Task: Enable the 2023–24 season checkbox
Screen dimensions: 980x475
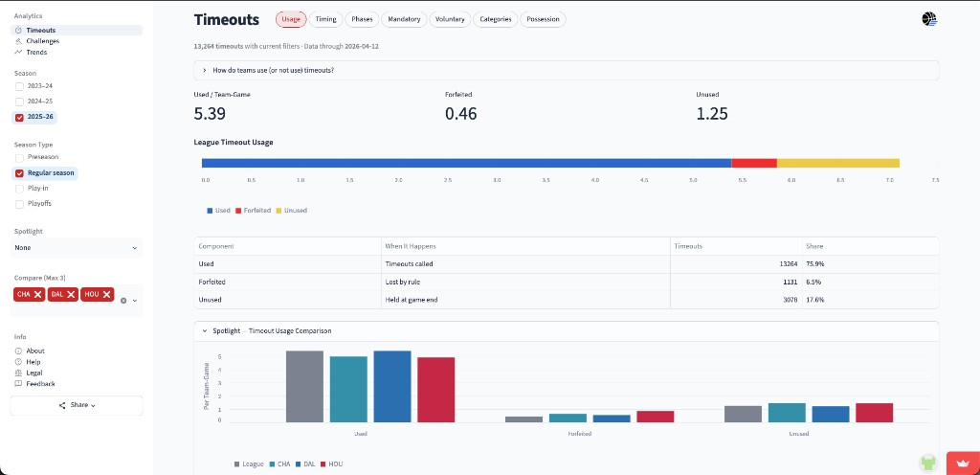Action: click(x=19, y=86)
